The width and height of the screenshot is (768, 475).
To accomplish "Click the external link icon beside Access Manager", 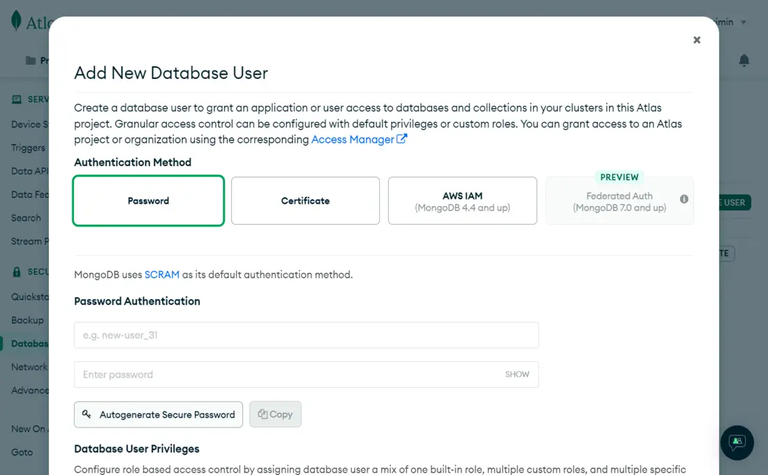I will point(402,140).
